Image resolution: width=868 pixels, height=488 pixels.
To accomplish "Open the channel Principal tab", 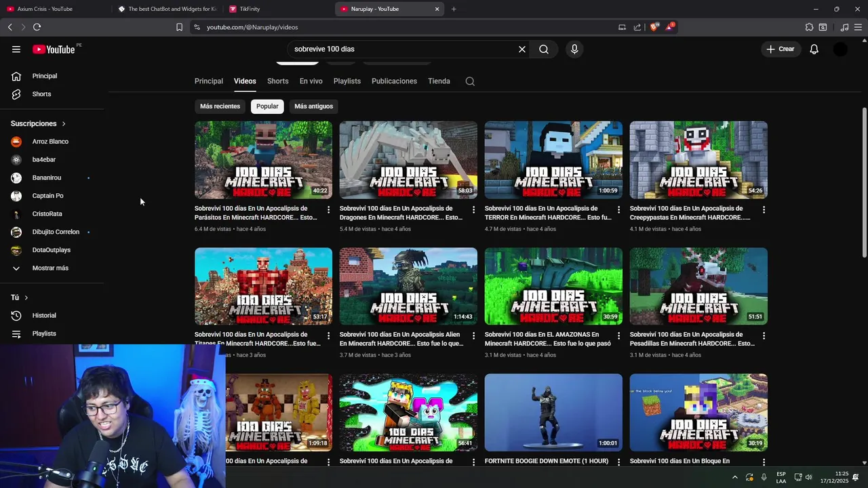I will 209,81.
